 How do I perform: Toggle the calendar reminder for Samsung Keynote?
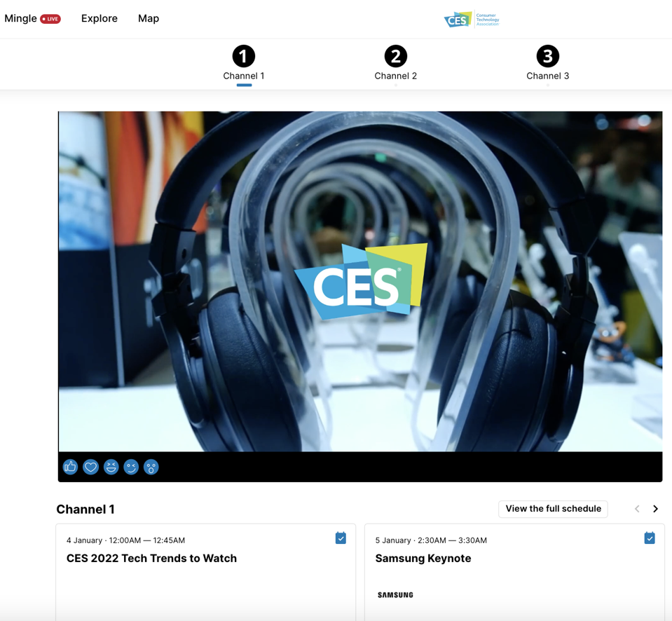click(650, 538)
